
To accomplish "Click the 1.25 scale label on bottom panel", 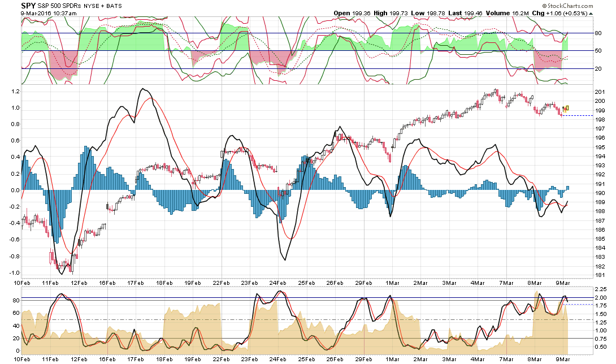I will point(601,322).
